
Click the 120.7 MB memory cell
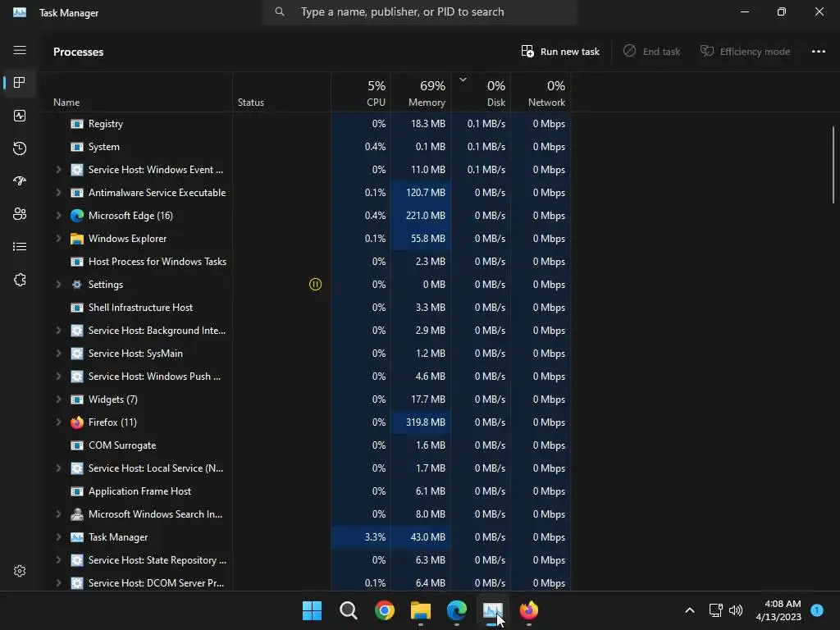421,192
